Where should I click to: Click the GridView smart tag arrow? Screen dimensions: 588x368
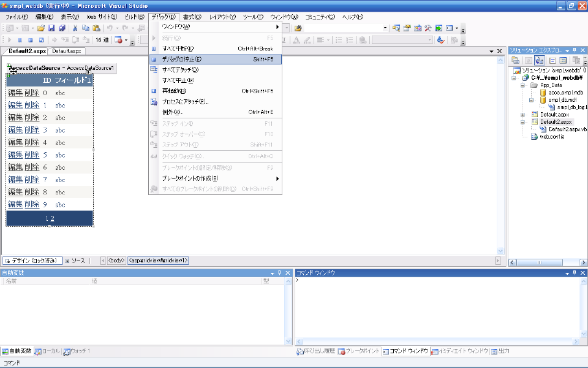pyautogui.click(x=88, y=73)
